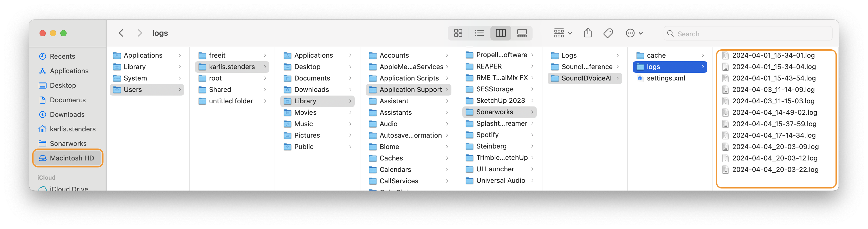Select the Logs folder under Sonarworks
Image resolution: width=868 pixels, height=229 pixels.
click(x=585, y=55)
